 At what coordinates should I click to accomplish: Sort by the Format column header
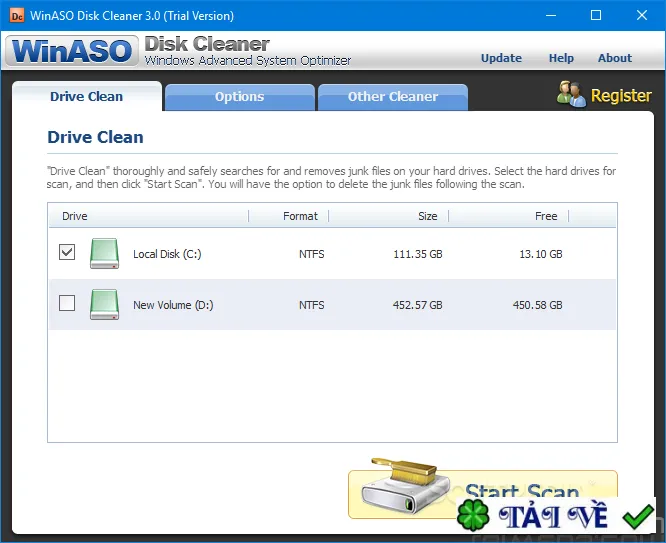tap(289, 216)
